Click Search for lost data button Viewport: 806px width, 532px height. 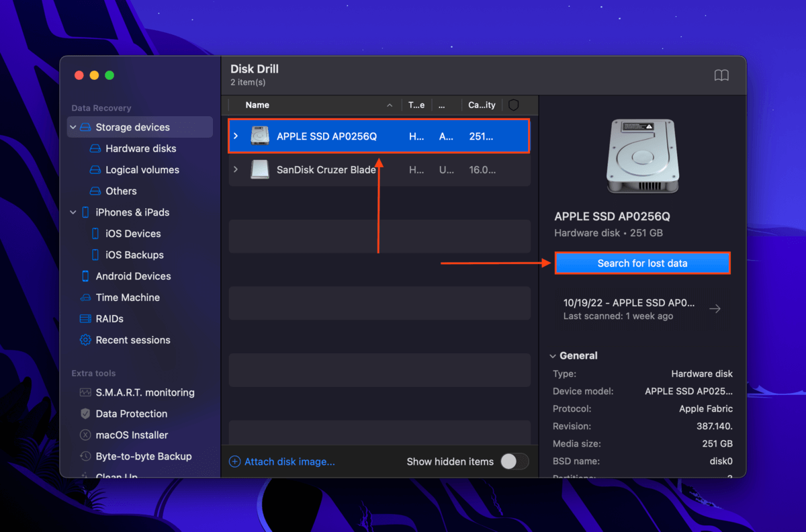pyautogui.click(x=642, y=263)
